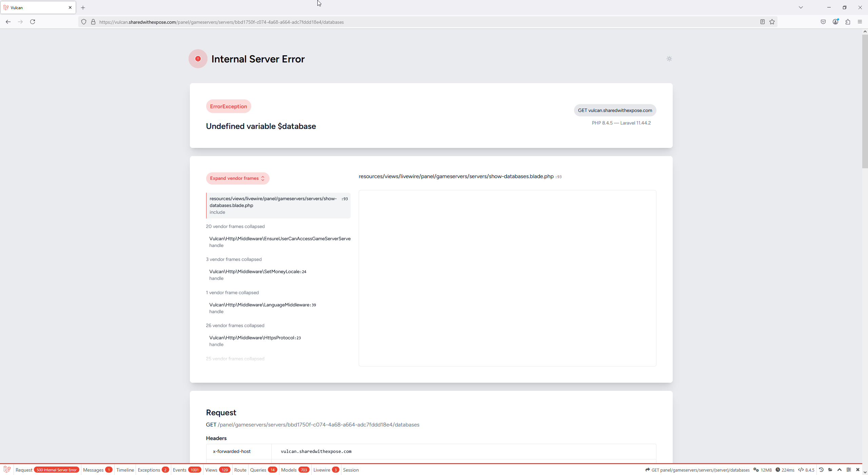Image resolution: width=868 pixels, height=475 pixels.
Task: Open debugbar stored data folder icon
Action: pos(830,470)
